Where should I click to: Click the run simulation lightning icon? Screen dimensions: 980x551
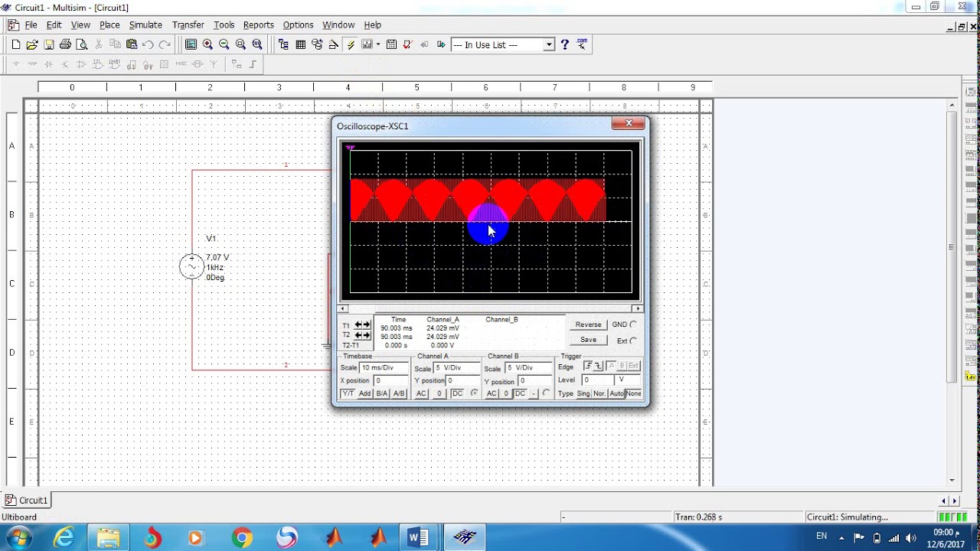coord(351,44)
